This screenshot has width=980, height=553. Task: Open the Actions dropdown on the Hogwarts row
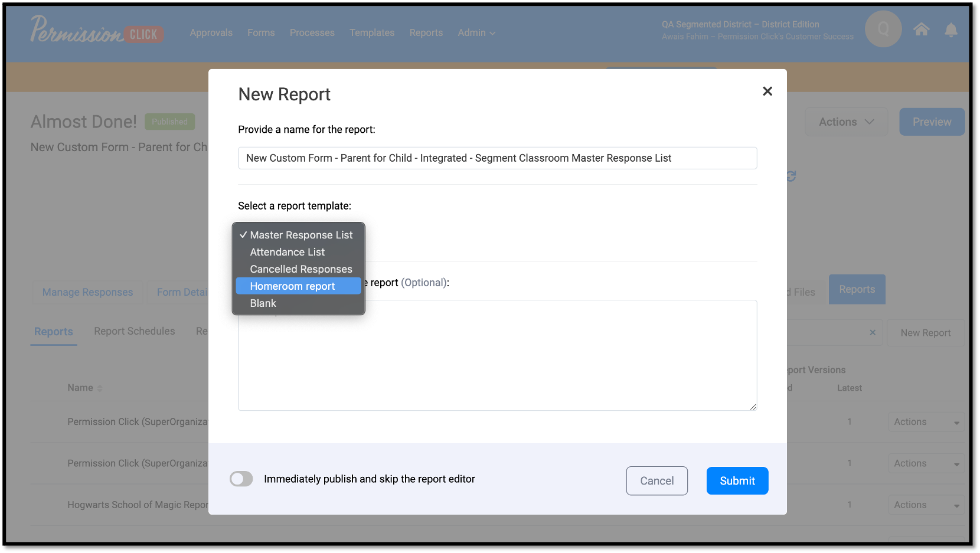click(925, 505)
